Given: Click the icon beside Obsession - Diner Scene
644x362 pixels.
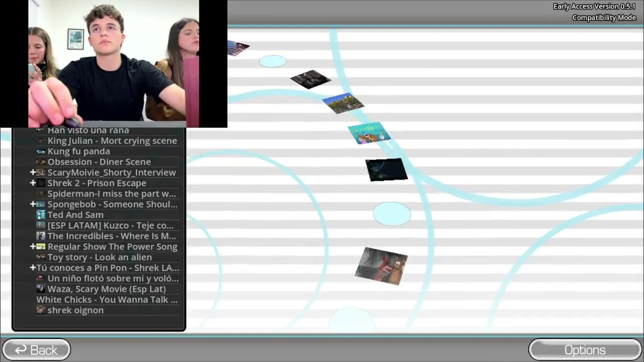Looking at the screenshot, I should (41, 162).
